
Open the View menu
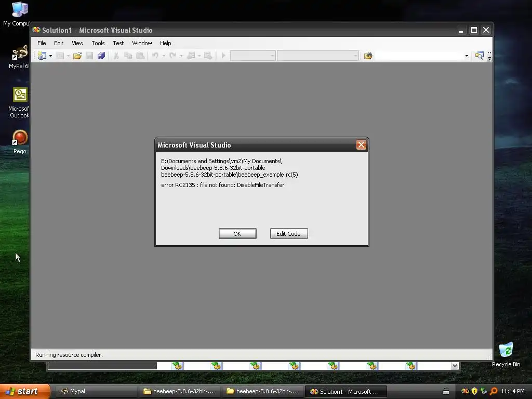tap(77, 43)
